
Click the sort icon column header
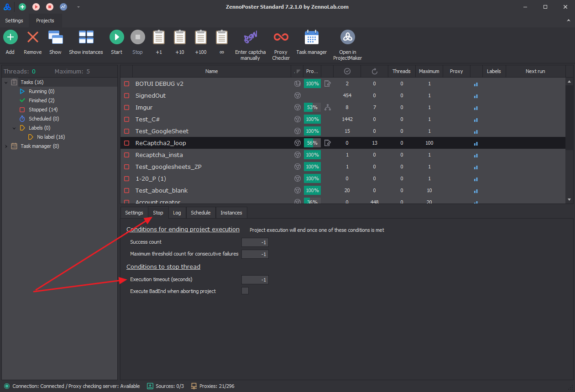[x=298, y=71]
